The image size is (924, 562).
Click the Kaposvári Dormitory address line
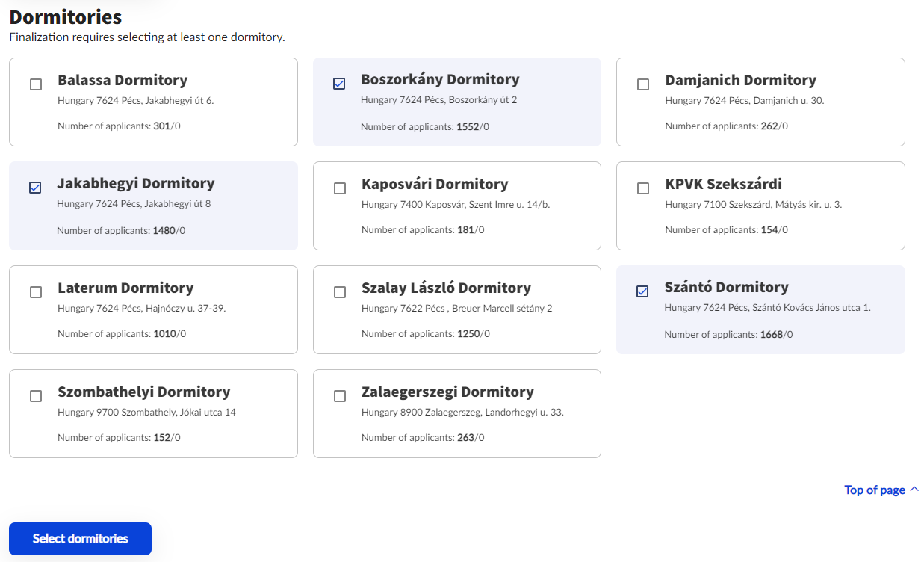456,205
